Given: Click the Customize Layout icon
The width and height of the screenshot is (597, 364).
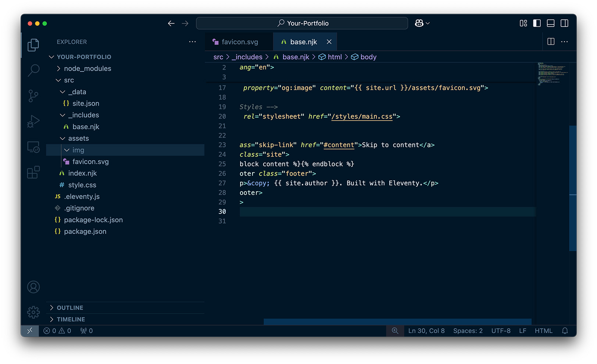Looking at the screenshot, I should [x=523, y=23].
